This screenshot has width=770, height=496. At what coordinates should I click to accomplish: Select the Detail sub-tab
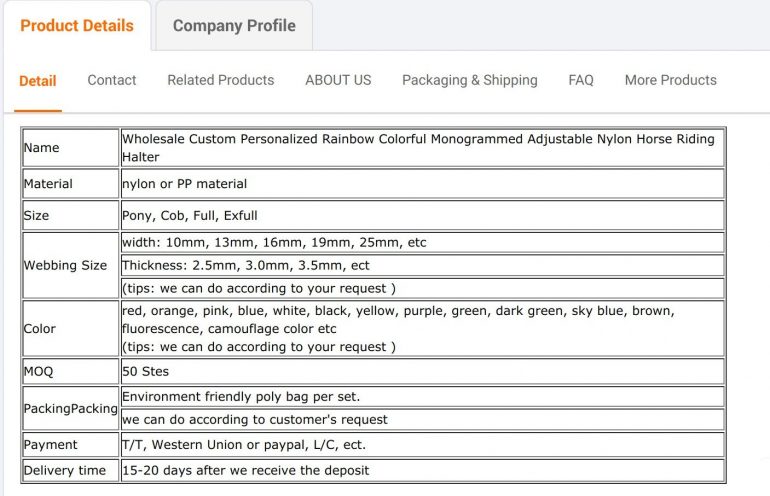38,81
